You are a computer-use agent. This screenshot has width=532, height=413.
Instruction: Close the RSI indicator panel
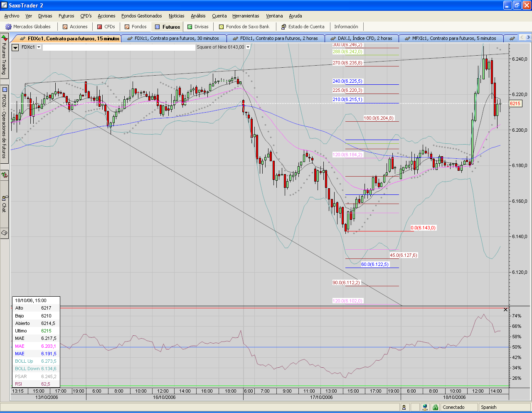click(x=505, y=310)
